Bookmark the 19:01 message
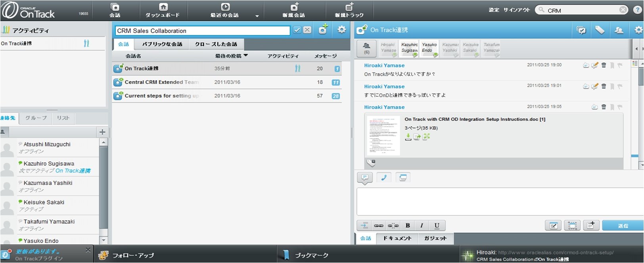 612,86
